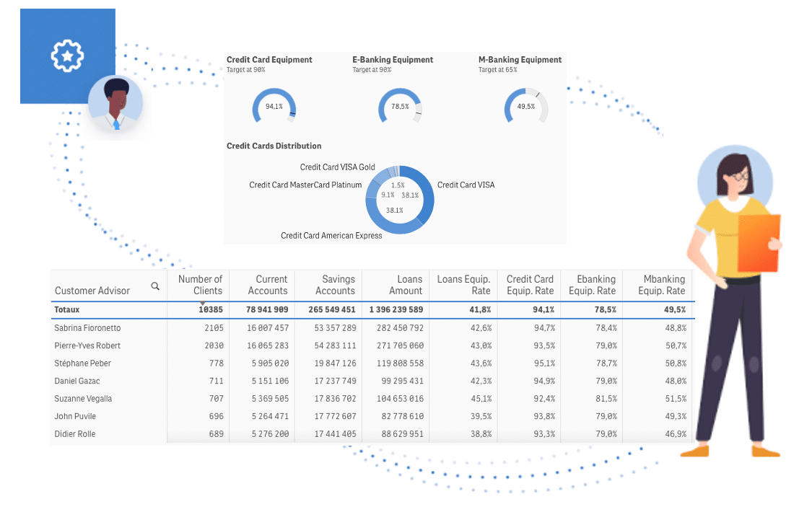Select Didier Rolle in the table
Image resolution: width=812 pixels, height=512 pixels.
(75, 434)
